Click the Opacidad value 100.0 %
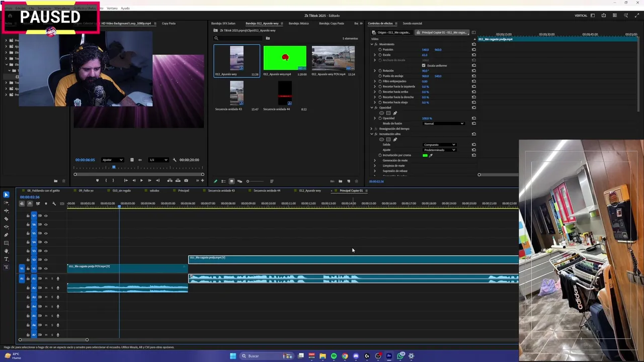This screenshot has height=362, width=644. click(x=427, y=118)
